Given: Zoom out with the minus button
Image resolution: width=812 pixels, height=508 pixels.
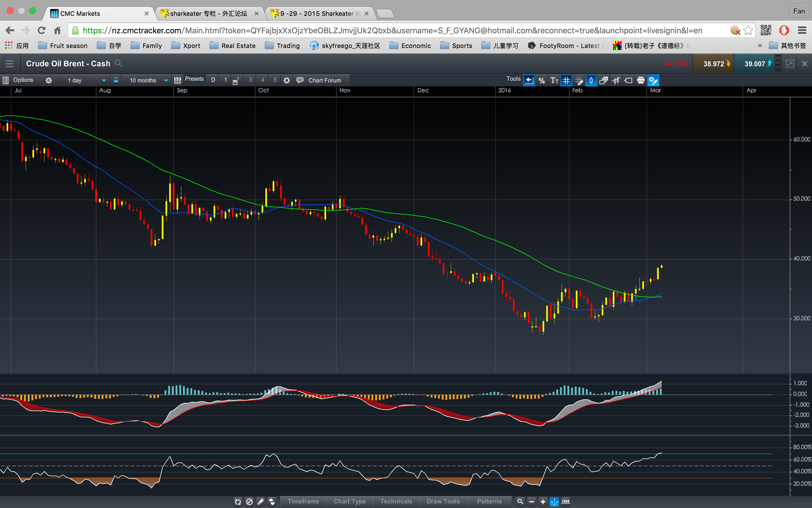Looking at the screenshot, I should pyautogui.click(x=531, y=502).
